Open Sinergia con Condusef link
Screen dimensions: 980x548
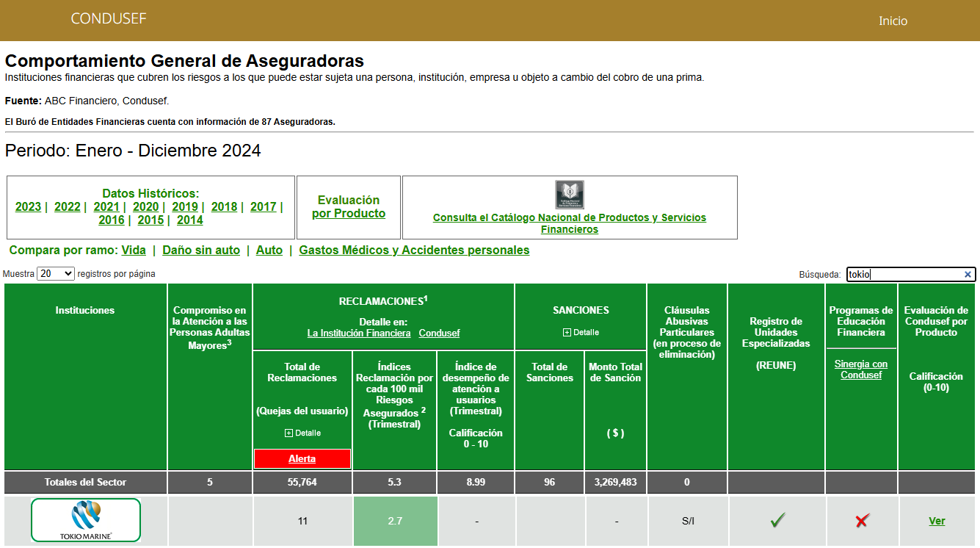click(861, 369)
